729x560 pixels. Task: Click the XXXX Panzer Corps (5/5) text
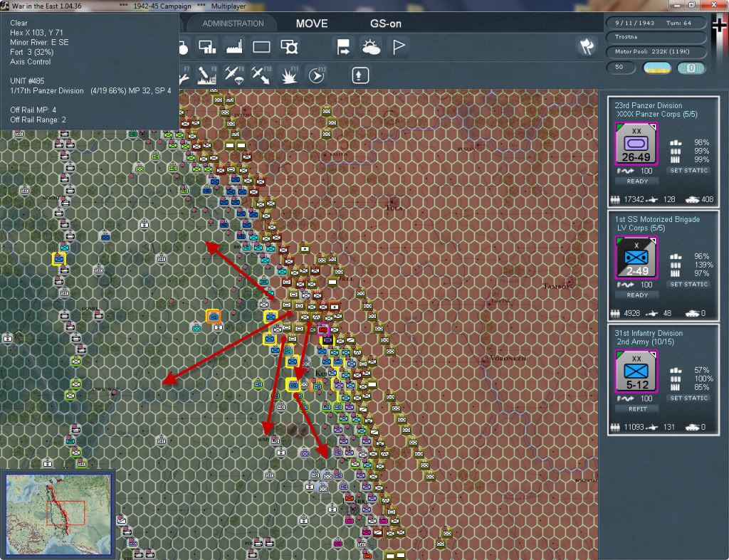click(656, 115)
